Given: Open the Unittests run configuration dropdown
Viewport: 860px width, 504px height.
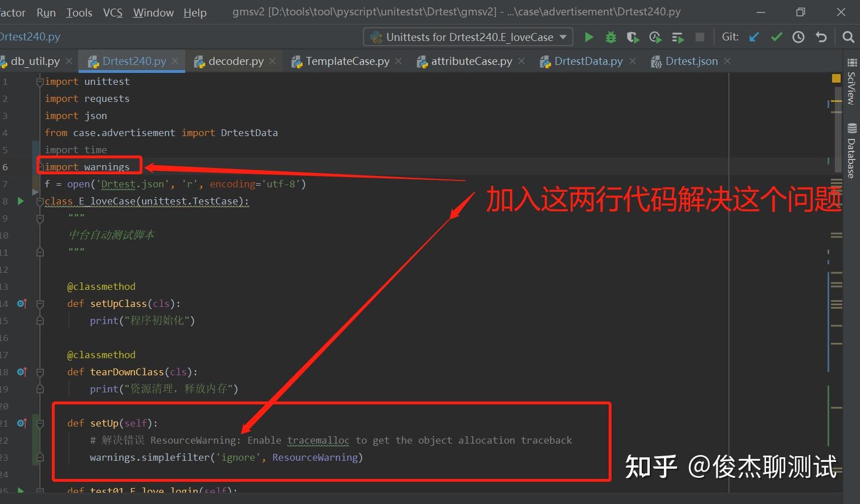Looking at the screenshot, I should click(x=468, y=36).
